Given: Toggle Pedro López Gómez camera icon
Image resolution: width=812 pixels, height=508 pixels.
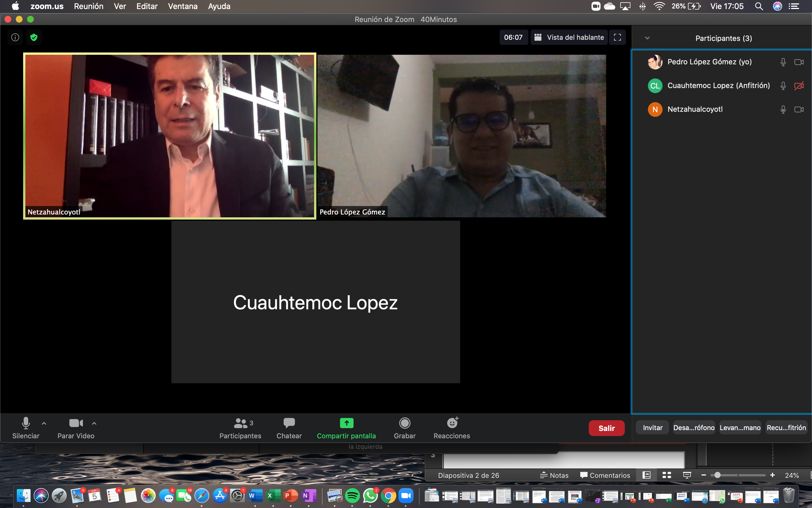Looking at the screenshot, I should point(799,62).
